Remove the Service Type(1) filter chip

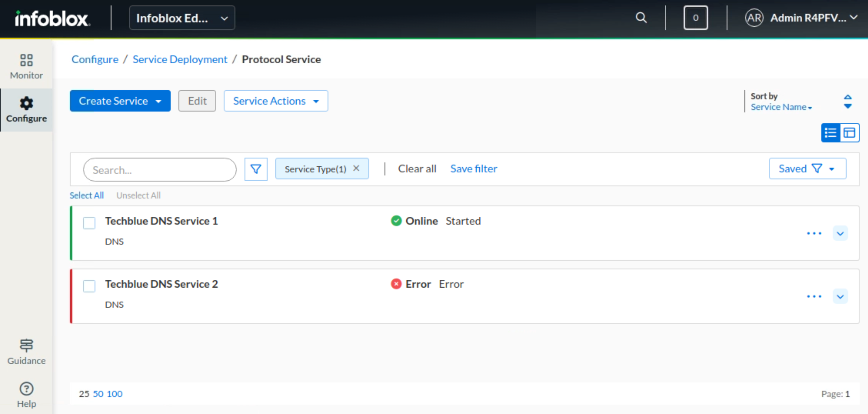356,168
